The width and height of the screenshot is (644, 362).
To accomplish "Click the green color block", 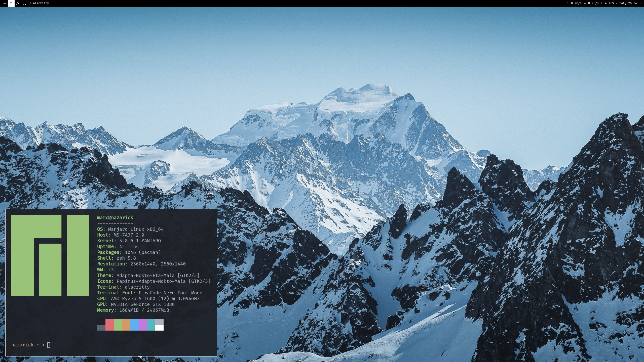I will 118,325.
